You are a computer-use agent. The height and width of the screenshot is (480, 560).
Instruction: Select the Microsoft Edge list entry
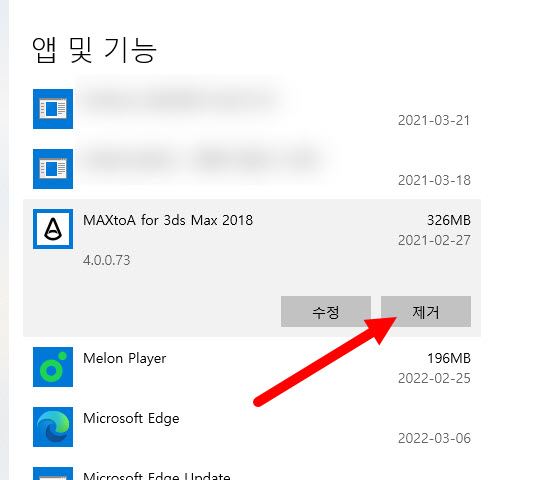tap(252, 427)
